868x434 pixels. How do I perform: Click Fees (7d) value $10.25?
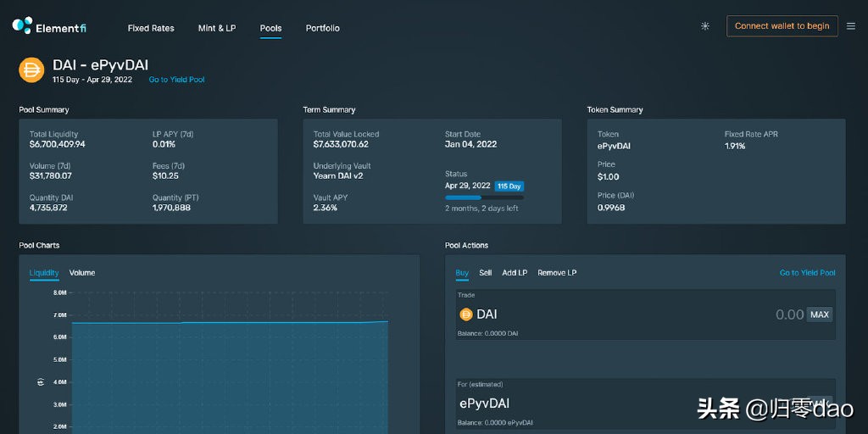[x=165, y=176]
